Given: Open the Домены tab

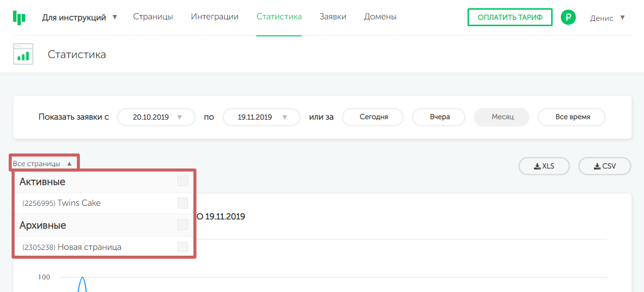Looking at the screenshot, I should coord(380,17).
